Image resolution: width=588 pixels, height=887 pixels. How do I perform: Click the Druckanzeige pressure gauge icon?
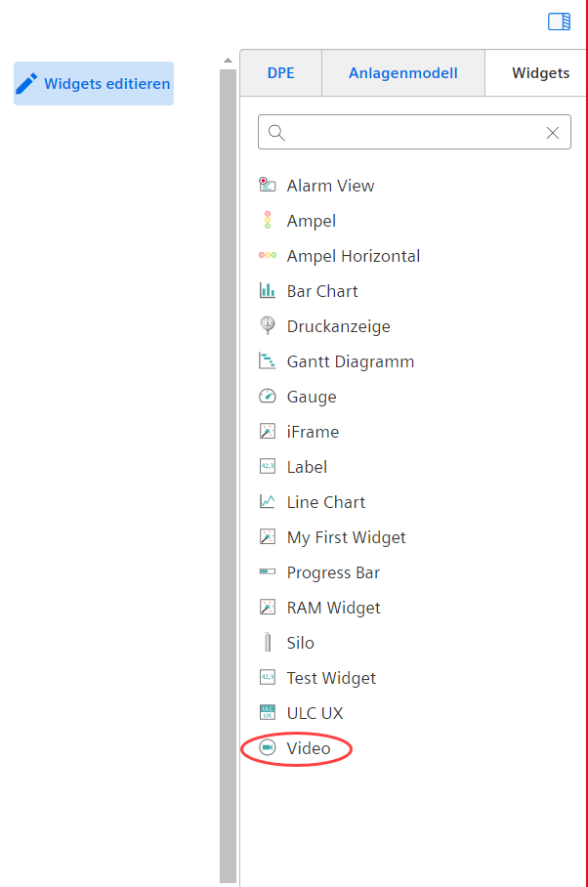point(267,326)
